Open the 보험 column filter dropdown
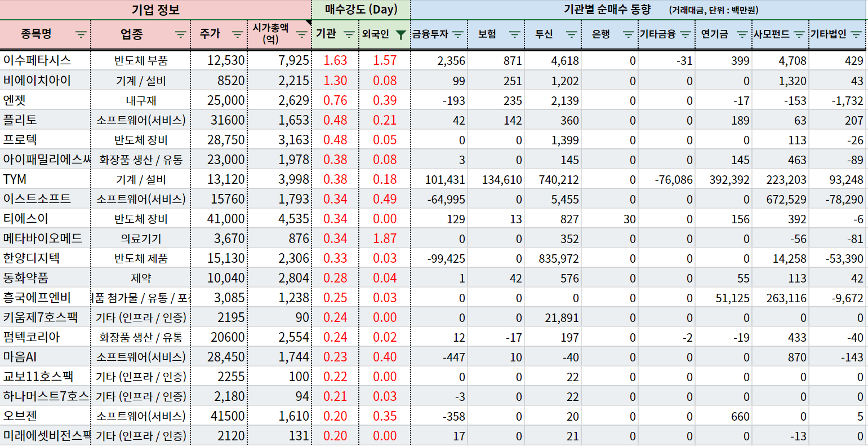The width and height of the screenshot is (868, 446). pyautogui.click(x=515, y=34)
